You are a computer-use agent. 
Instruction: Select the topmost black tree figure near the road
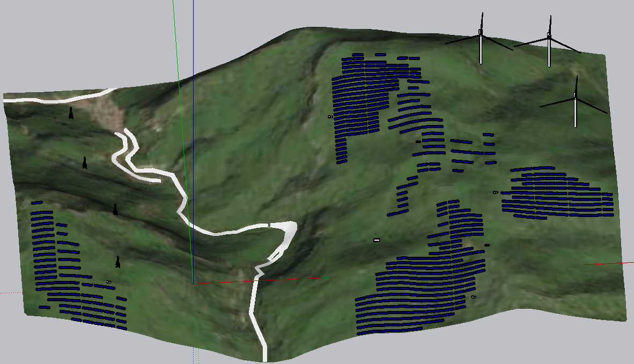click(71, 113)
